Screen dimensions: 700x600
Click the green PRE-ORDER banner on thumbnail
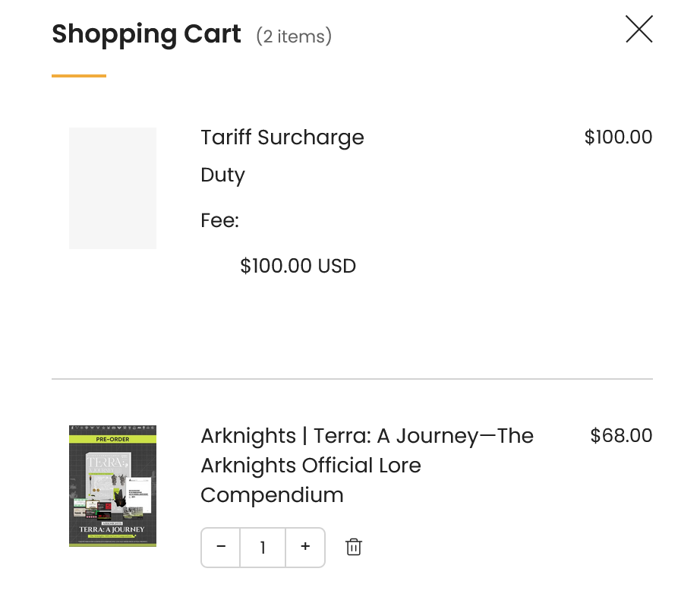coord(112,439)
